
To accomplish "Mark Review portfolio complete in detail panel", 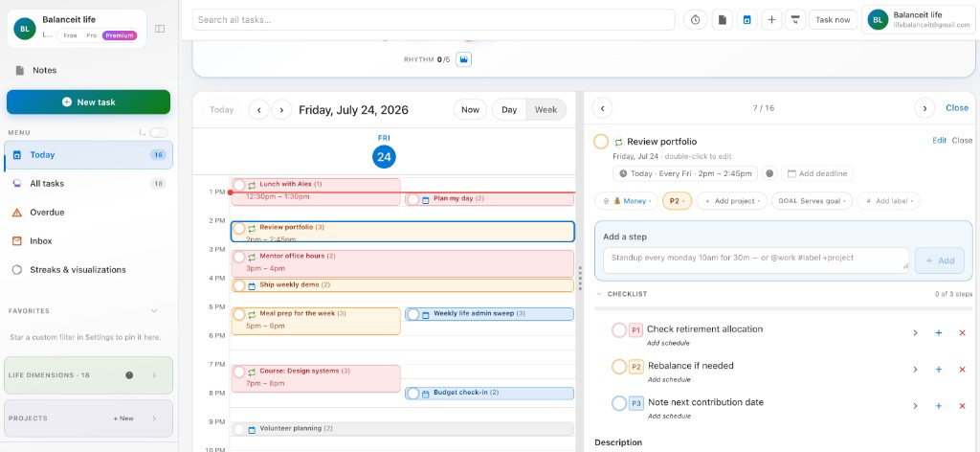I will click(x=601, y=142).
